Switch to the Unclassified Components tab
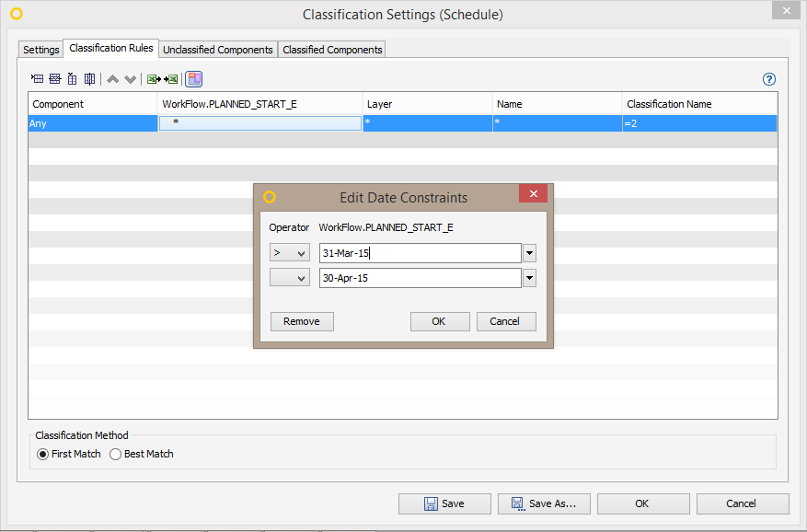Image resolution: width=807 pixels, height=532 pixels. (217, 49)
